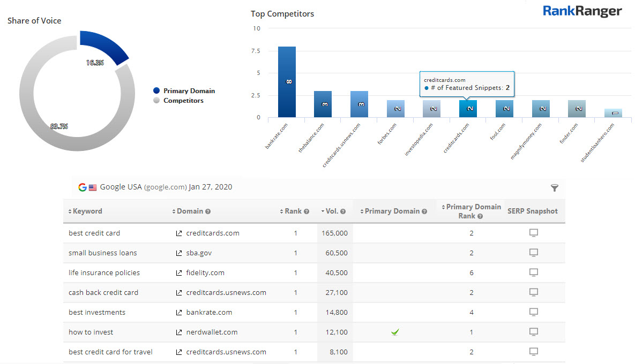
Task: Click help icon next to Domain header
Action: (208, 211)
